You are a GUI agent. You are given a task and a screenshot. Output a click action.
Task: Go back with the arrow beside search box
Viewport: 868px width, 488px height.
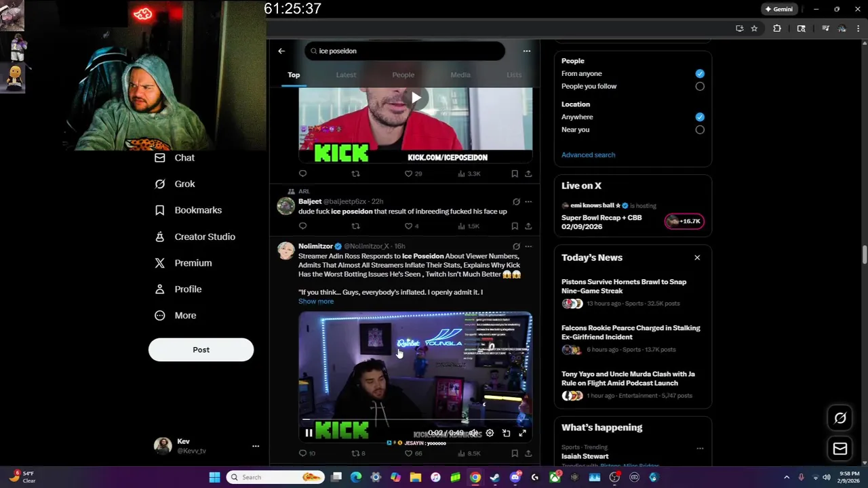281,51
